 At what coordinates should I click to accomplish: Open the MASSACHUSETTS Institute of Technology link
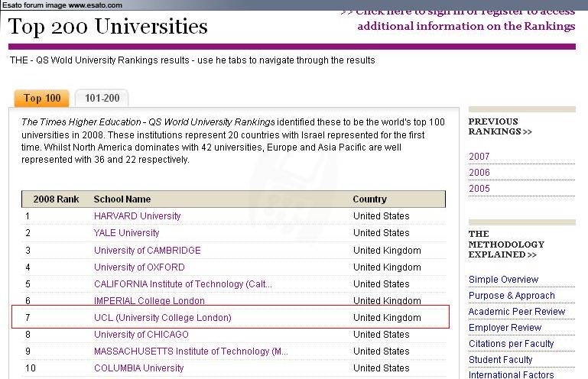191,351
